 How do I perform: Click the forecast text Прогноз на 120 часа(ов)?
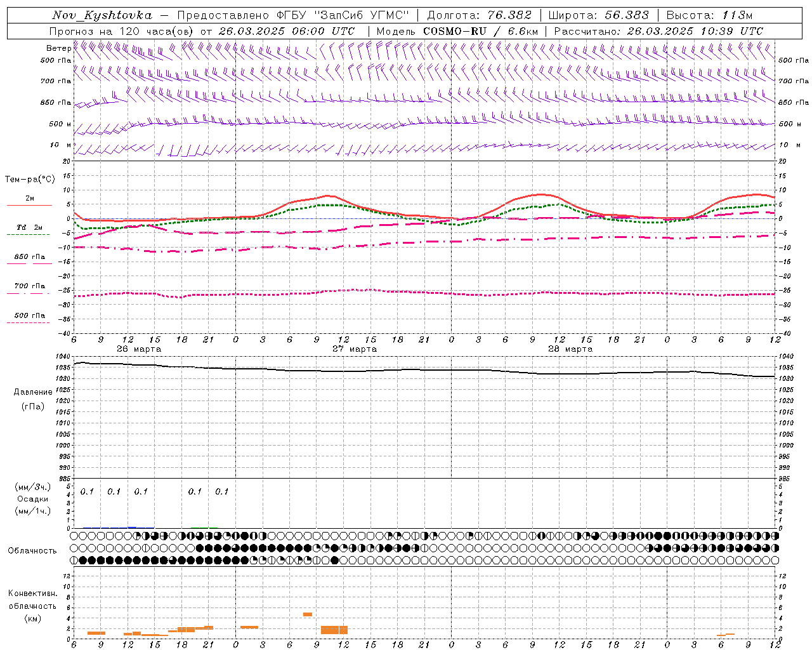[x=122, y=31]
